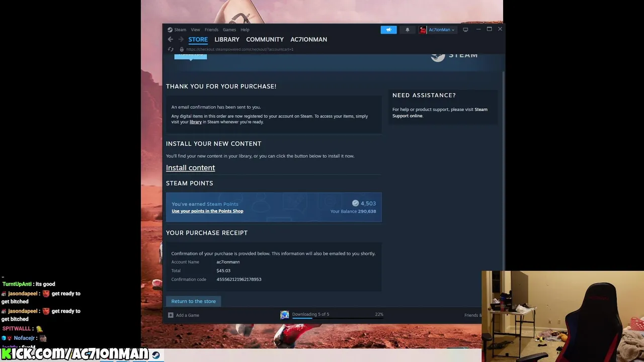The height and width of the screenshot is (362, 644).
Task: Open the Friends & Chat button
Action: click(472, 315)
